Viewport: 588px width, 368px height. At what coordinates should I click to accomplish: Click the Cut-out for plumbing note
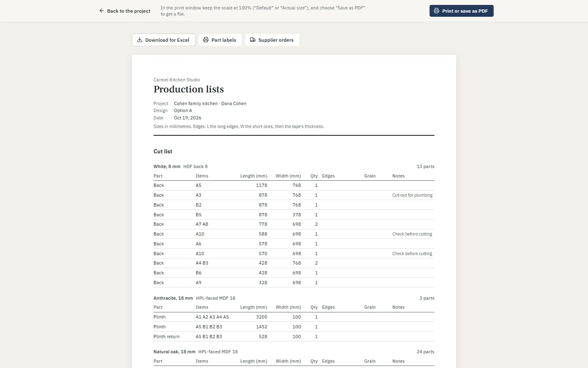tap(412, 195)
